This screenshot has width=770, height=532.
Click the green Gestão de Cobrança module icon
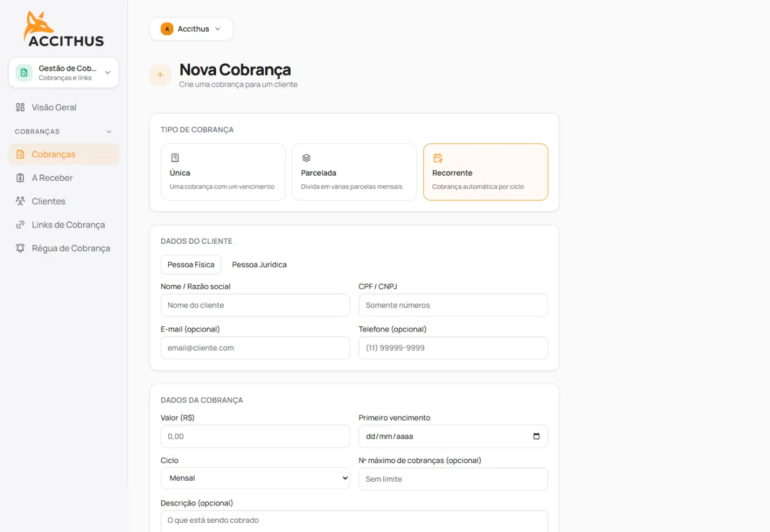[x=24, y=73]
